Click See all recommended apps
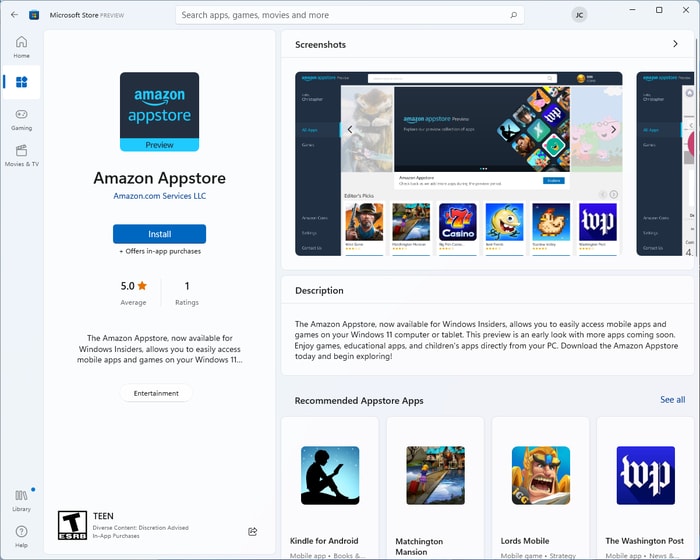Image resolution: width=700 pixels, height=560 pixels. (x=672, y=400)
